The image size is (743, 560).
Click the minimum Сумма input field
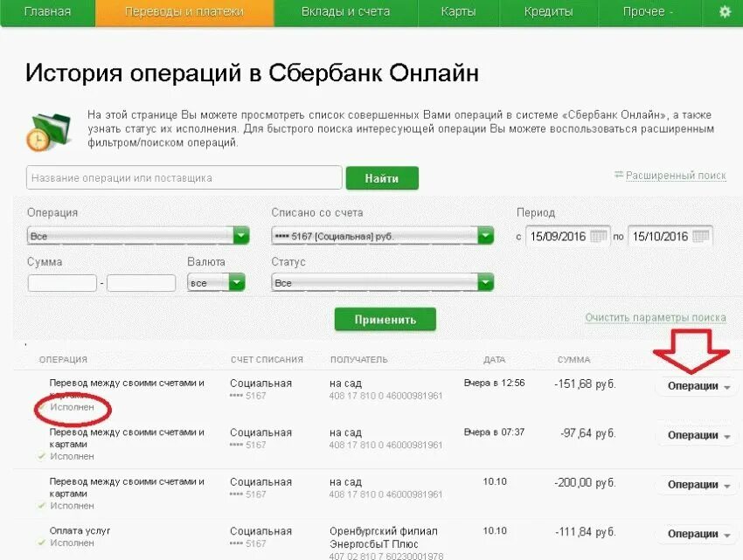62,283
